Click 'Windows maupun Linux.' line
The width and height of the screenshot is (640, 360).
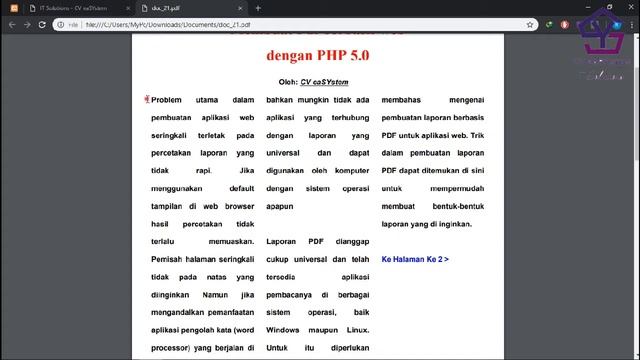point(318,330)
